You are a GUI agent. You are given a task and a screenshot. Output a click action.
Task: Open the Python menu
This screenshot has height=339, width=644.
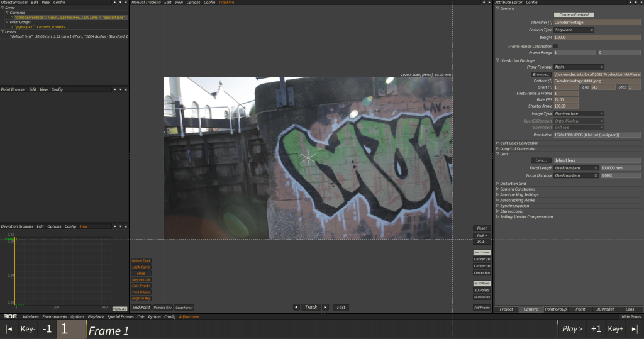tap(155, 317)
